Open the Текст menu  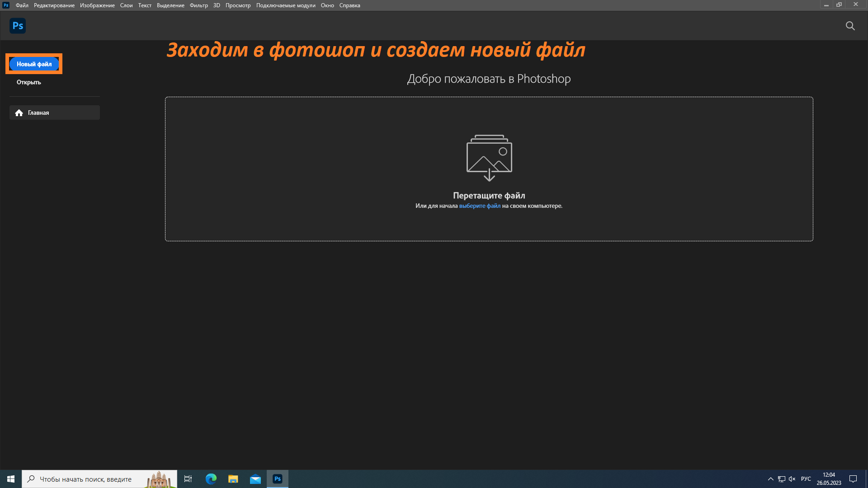[x=145, y=5]
